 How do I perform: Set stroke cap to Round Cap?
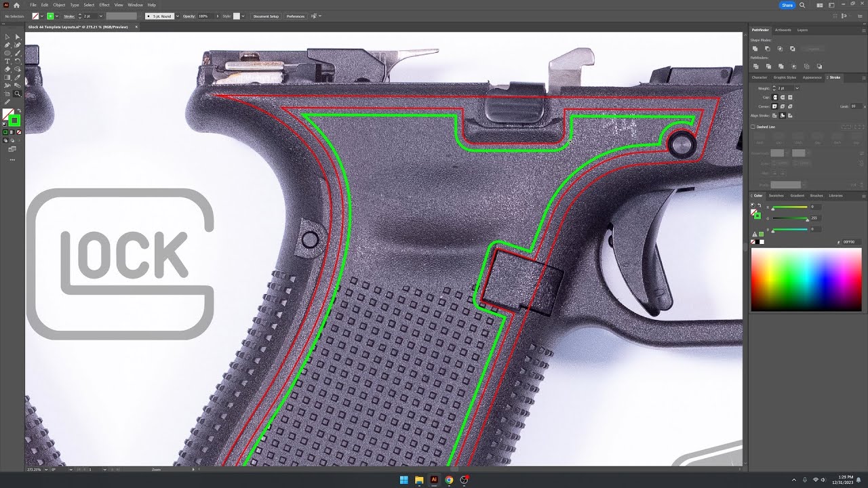[x=782, y=97]
